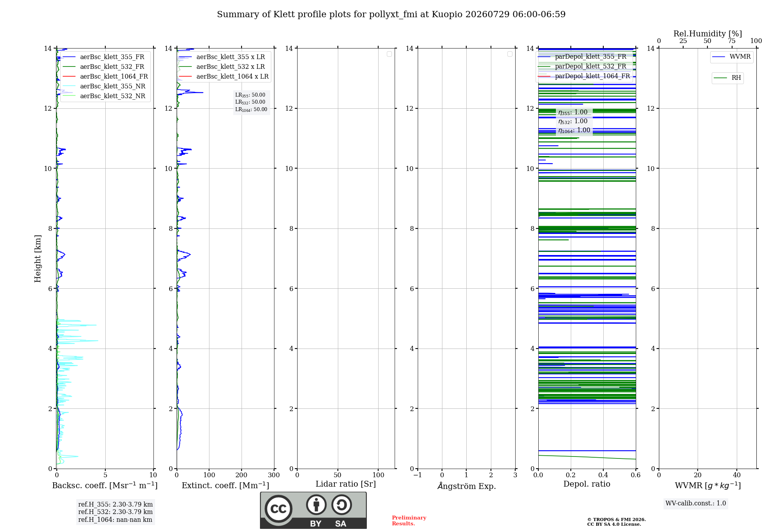Click the BY attribution person icon
Viewport: 783px width, 532px height.
coord(316,505)
